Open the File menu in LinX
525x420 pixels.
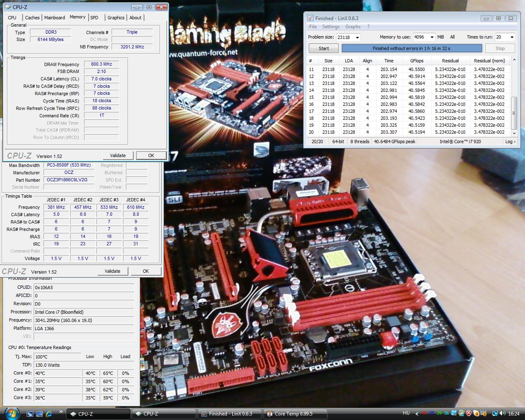coord(313,27)
